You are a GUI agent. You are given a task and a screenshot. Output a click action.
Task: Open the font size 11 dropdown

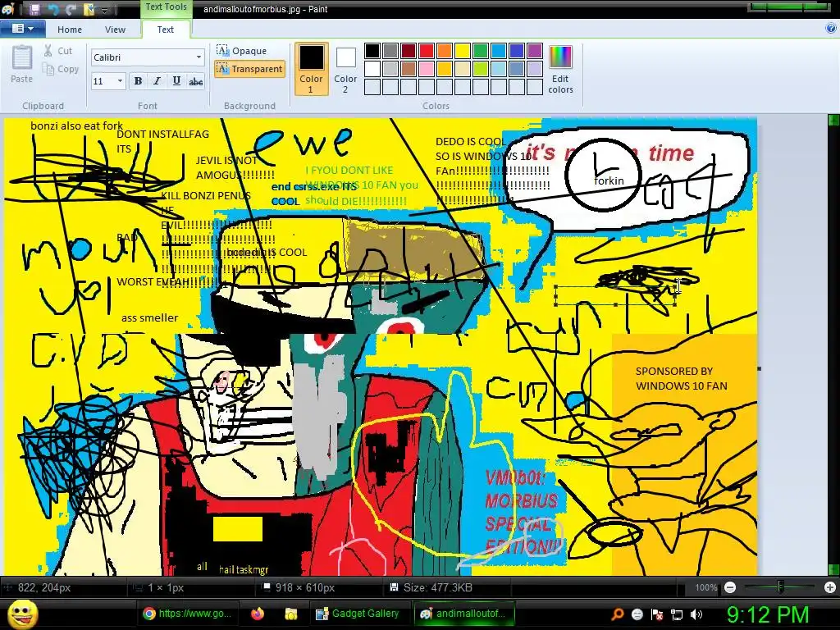tap(120, 81)
